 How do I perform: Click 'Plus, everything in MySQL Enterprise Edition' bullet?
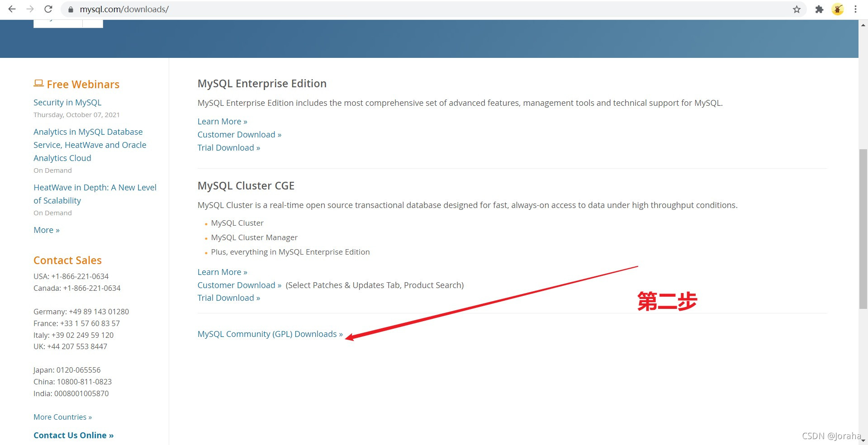click(290, 252)
